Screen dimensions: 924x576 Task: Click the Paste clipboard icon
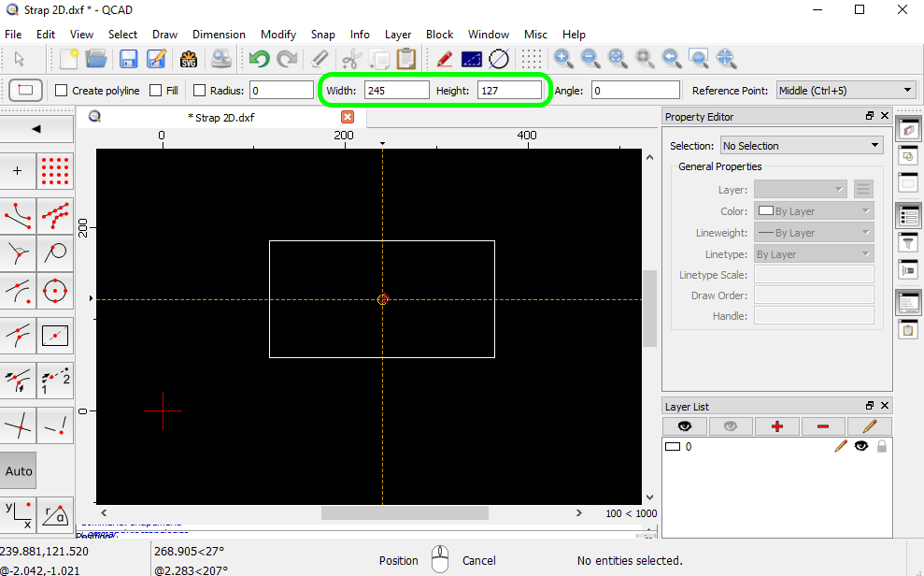405,59
